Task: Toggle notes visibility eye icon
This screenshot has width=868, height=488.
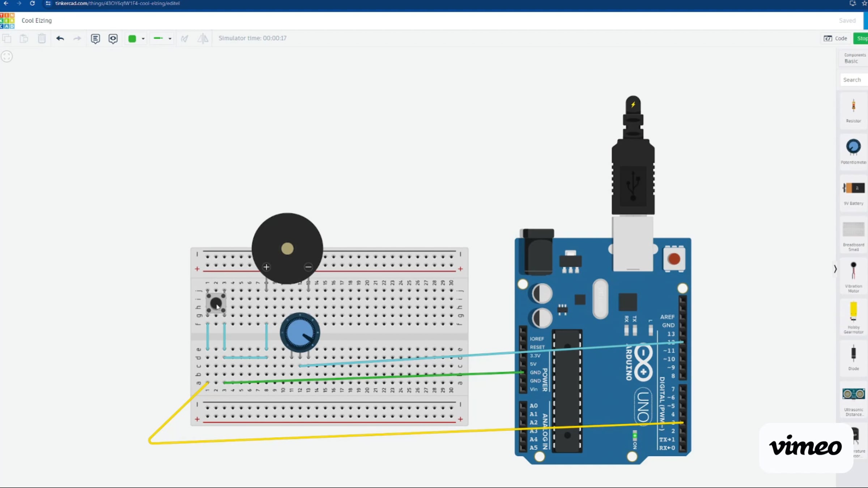Action: click(113, 38)
